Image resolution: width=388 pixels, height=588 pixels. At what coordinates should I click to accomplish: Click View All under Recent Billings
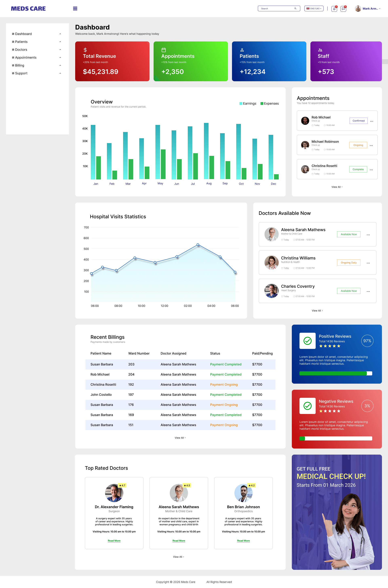[180, 438]
